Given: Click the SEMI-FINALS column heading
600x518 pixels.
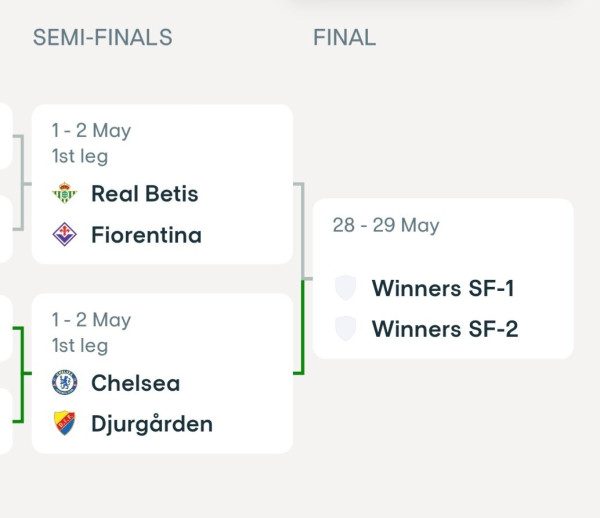Looking at the screenshot, I should (x=103, y=37).
